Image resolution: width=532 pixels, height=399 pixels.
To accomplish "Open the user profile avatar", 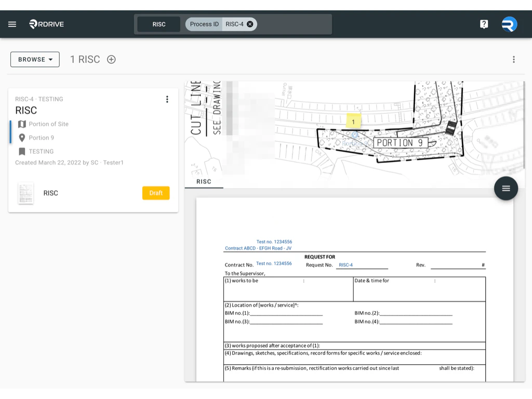I will [509, 24].
